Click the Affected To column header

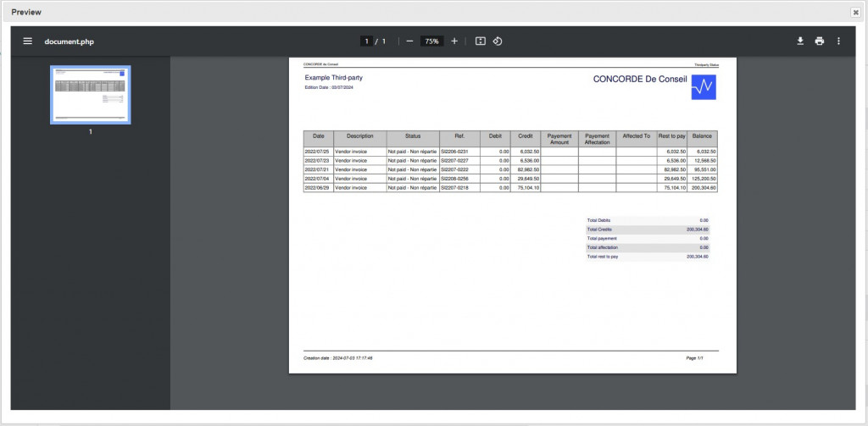637,139
